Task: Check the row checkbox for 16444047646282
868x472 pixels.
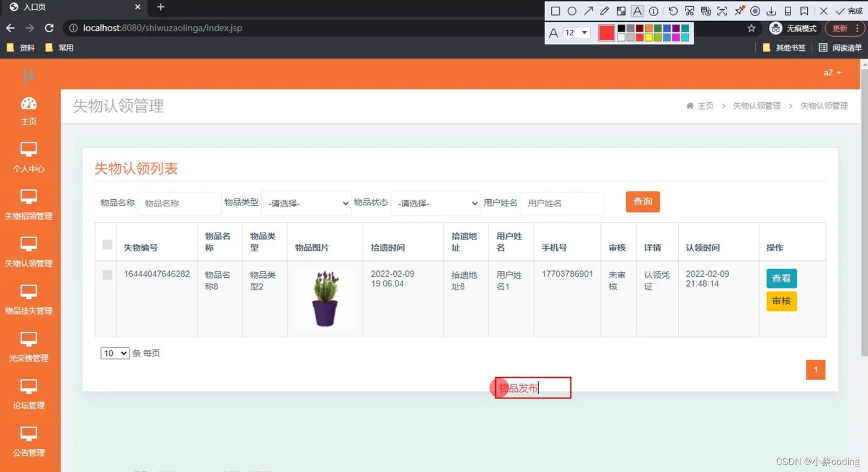Action: click(107, 275)
